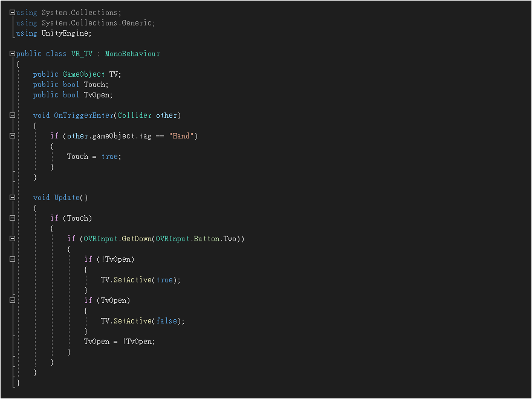The image size is (532, 399).
Task: Collapse the OVRInput.GetDown if block
Action: tap(12, 239)
